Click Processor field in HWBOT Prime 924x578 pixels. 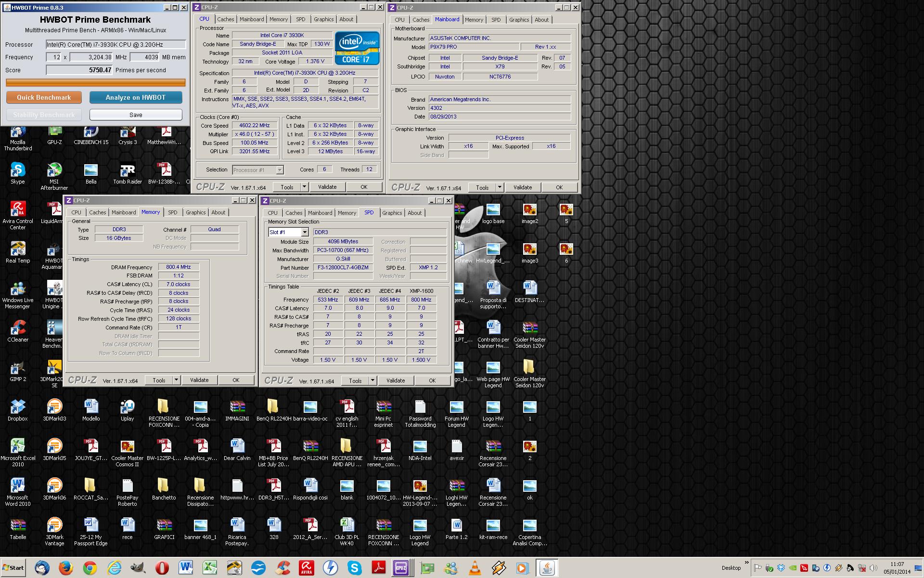click(x=115, y=44)
